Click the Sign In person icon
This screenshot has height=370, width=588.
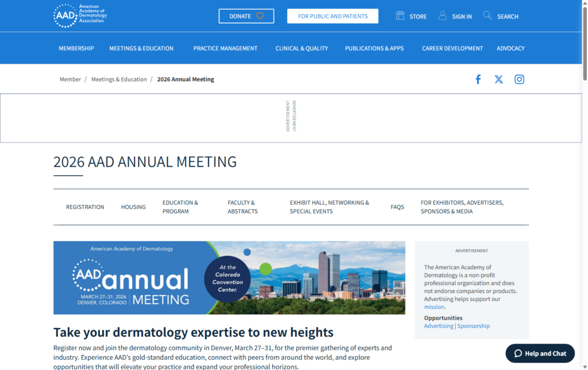(x=442, y=16)
